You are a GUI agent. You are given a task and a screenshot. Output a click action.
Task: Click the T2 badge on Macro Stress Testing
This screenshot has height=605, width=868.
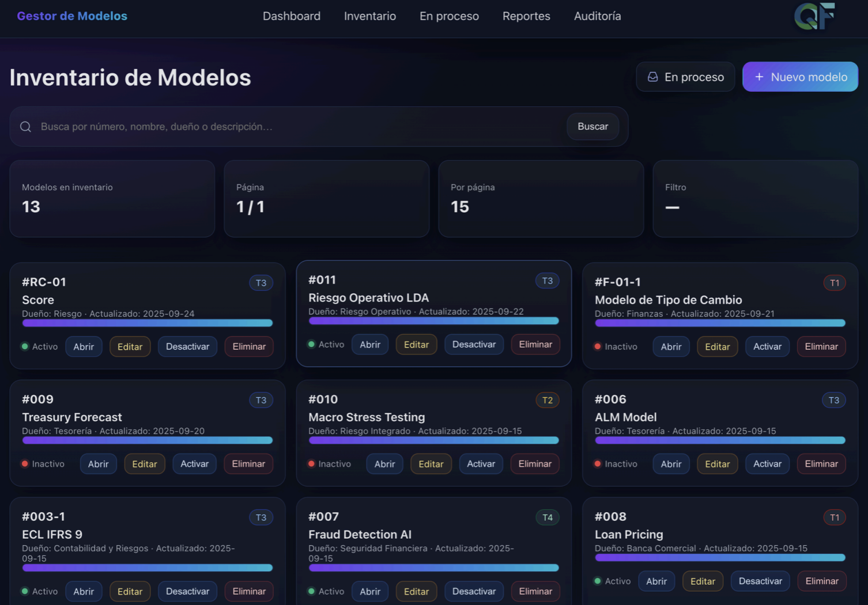point(548,400)
